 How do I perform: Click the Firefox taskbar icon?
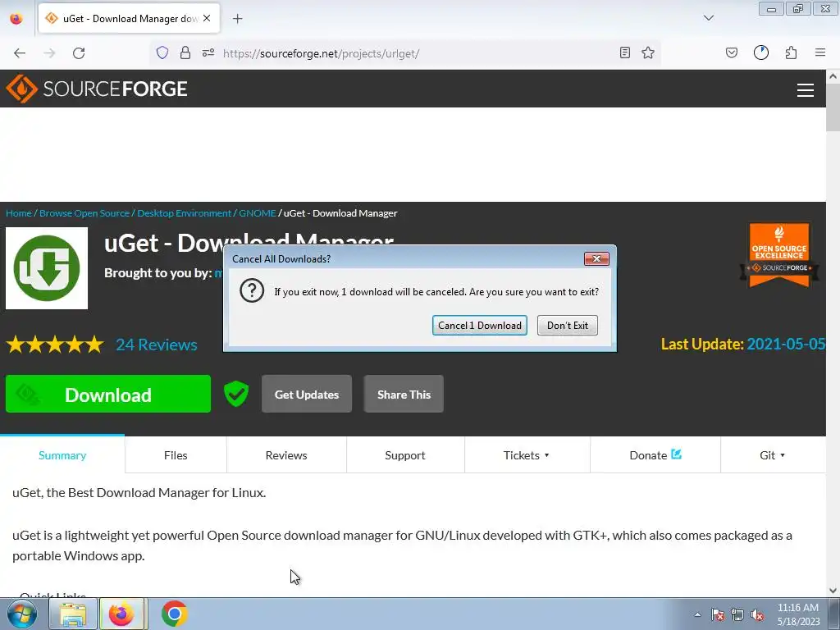(x=122, y=614)
